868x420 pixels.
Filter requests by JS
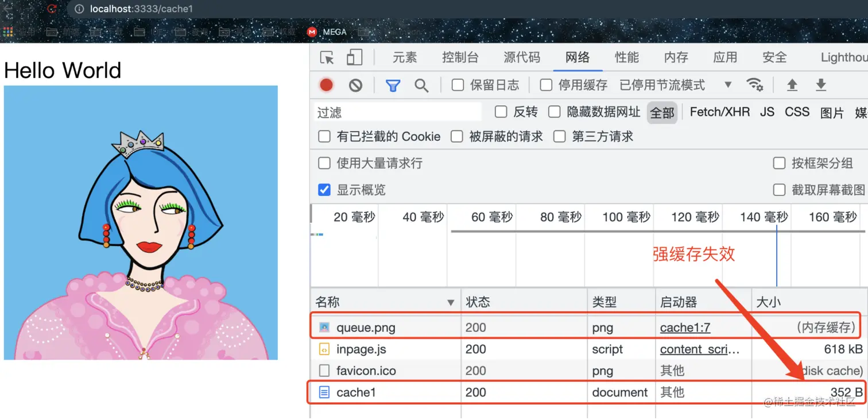pyautogui.click(x=767, y=112)
